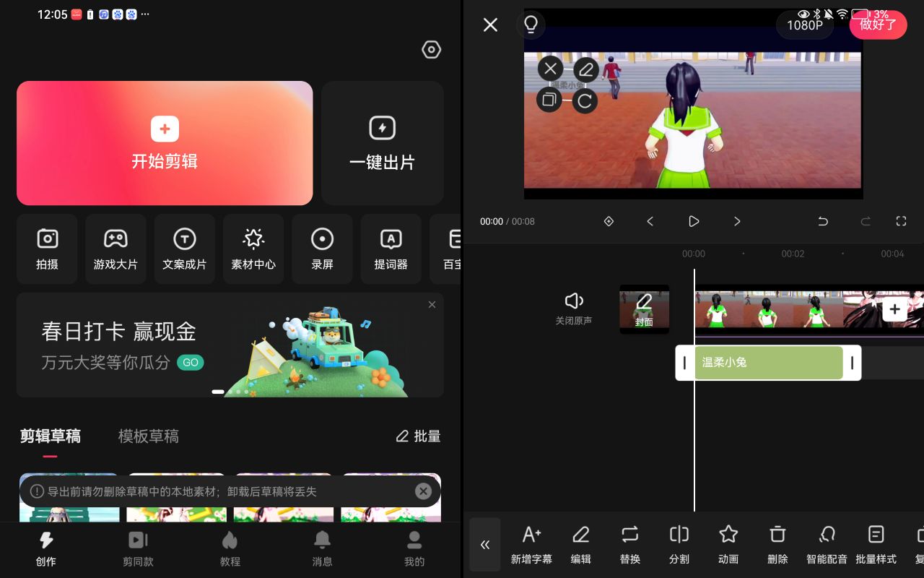Tap 批量 batch edit button
The width and height of the screenshot is (924, 578).
418,436
